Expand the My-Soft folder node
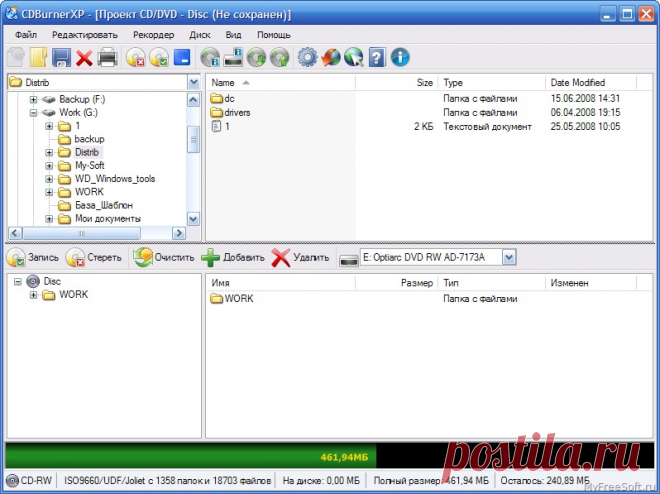 [x=49, y=166]
